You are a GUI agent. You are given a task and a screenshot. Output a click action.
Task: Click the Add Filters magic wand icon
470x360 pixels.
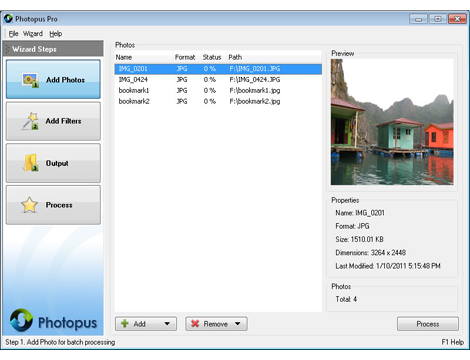click(30, 121)
